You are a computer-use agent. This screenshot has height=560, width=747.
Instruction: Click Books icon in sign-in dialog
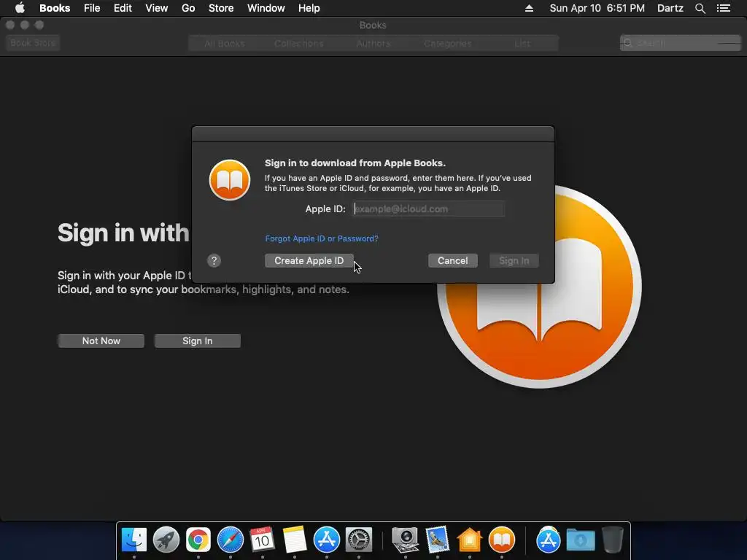coord(230,180)
